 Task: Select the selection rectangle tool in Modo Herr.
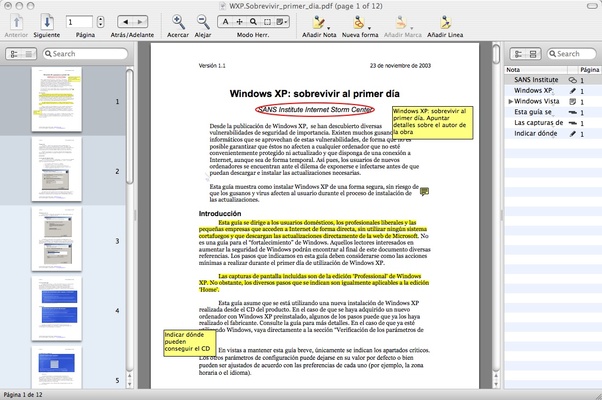pos(267,22)
